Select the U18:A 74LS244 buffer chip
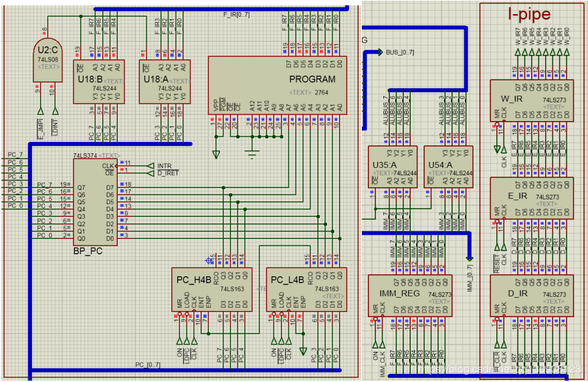 pyautogui.click(x=164, y=82)
